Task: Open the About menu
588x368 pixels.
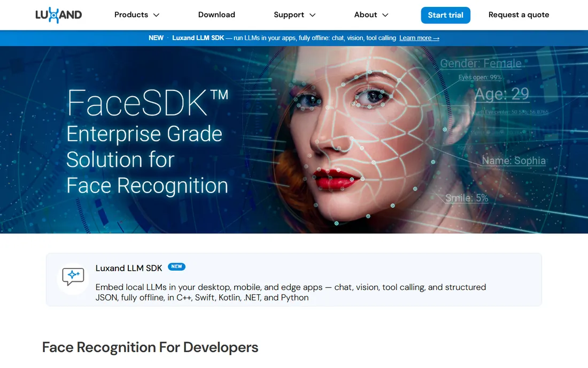Action: tap(372, 14)
